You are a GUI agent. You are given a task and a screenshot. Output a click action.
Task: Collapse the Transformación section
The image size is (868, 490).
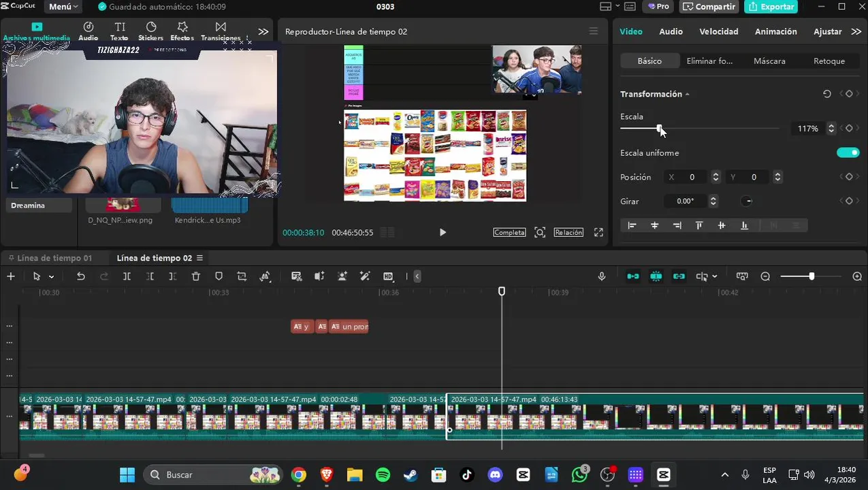(x=687, y=95)
